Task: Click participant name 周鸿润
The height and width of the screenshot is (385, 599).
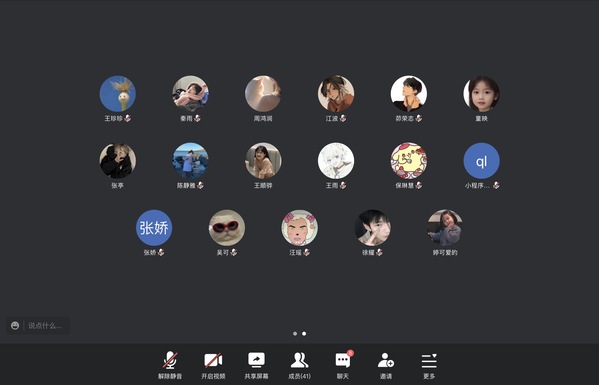Action: pos(263,118)
